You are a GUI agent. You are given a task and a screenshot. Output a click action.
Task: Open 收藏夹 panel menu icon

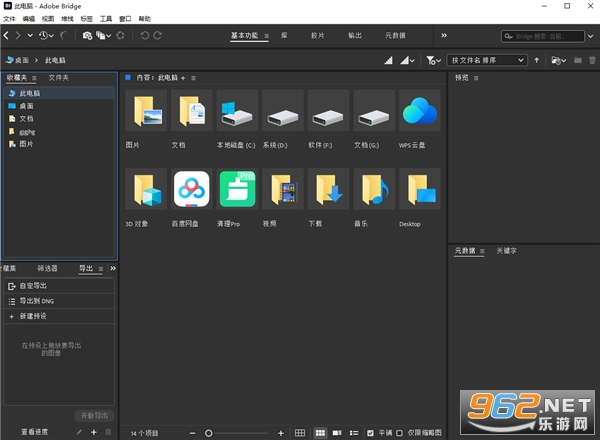pyautogui.click(x=34, y=78)
